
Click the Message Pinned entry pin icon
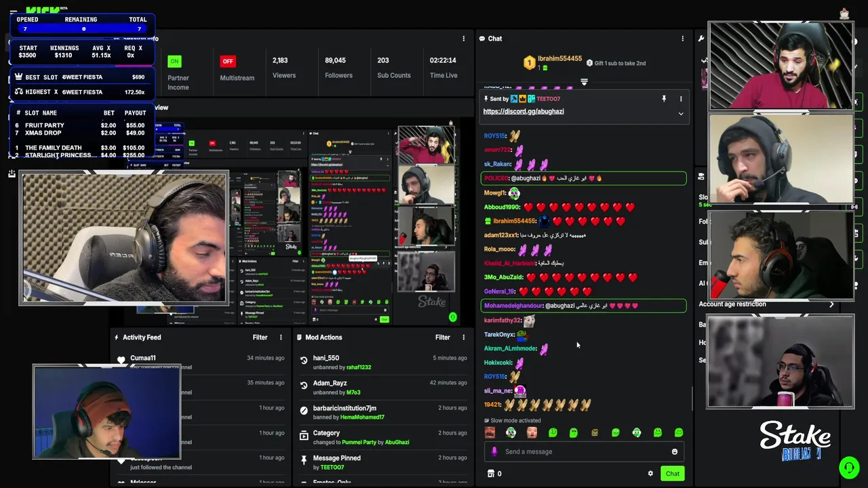point(304,461)
